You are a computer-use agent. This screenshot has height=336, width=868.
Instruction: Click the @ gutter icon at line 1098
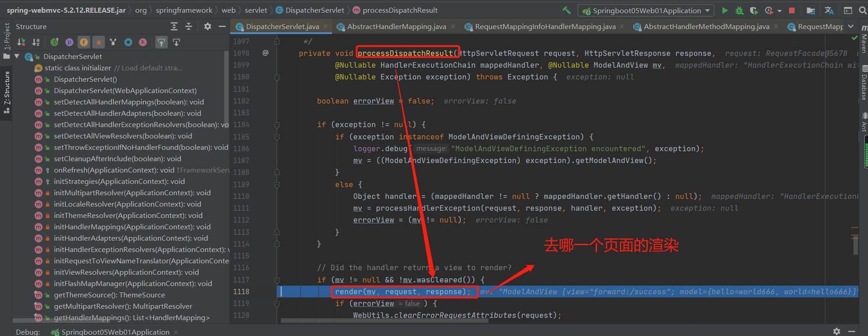pos(265,53)
